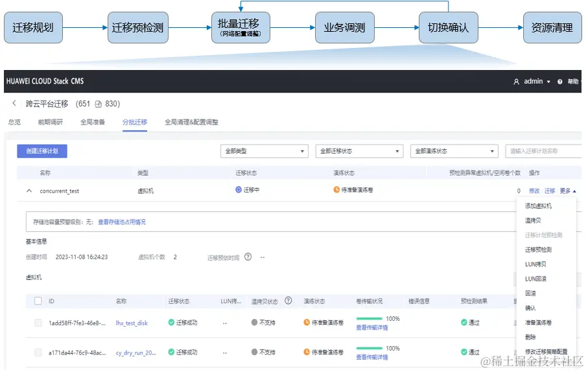Image resolution: width=588 pixels, height=372 pixels.
Task: Choose 删除 from the 更多 menu
Action: pos(530,337)
